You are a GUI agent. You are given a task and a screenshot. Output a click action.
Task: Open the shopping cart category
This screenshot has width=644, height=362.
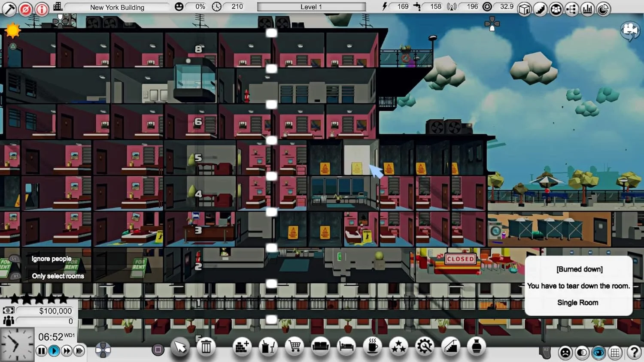295,346
